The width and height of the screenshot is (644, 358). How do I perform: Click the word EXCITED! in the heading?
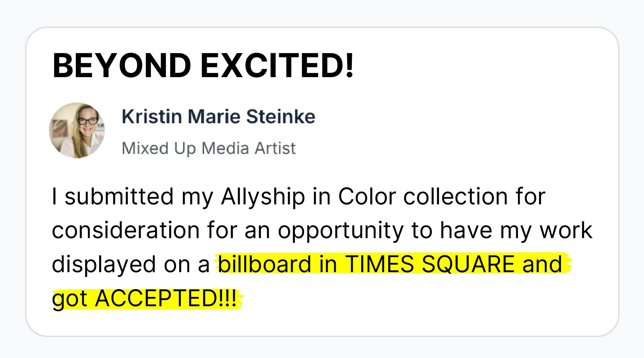tap(277, 66)
